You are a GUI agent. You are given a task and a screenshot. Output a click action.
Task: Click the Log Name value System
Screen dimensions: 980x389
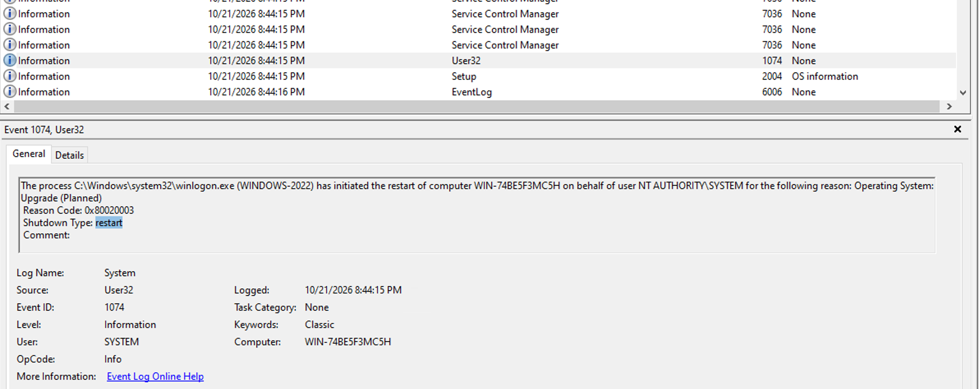pyautogui.click(x=120, y=273)
